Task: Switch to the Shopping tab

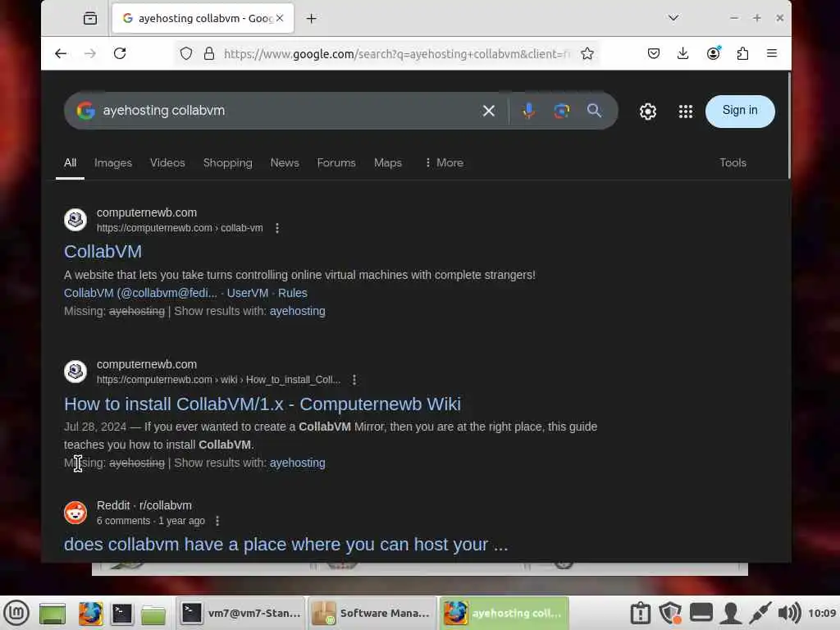Action: coord(228,163)
